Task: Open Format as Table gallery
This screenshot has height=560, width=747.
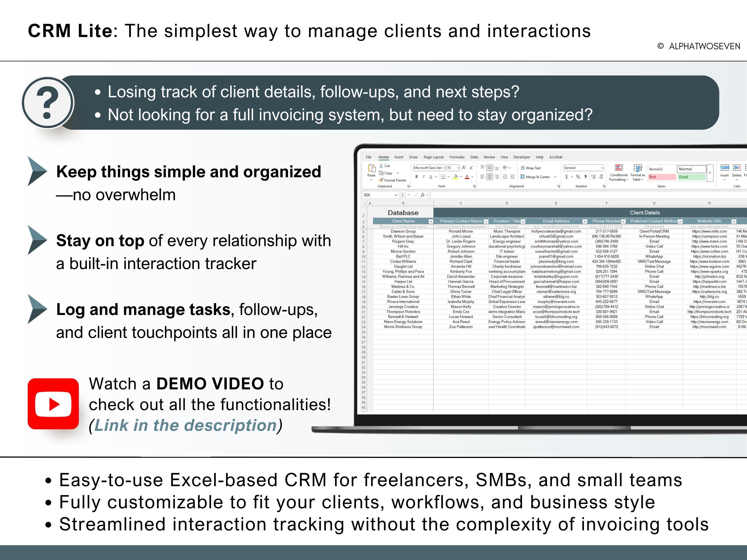Action: 638,173
